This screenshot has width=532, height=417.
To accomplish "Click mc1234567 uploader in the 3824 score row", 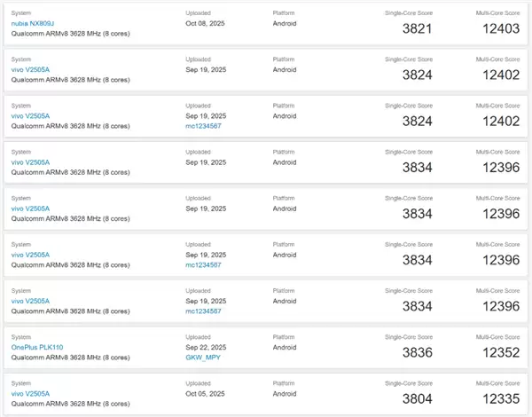I will [x=204, y=126].
